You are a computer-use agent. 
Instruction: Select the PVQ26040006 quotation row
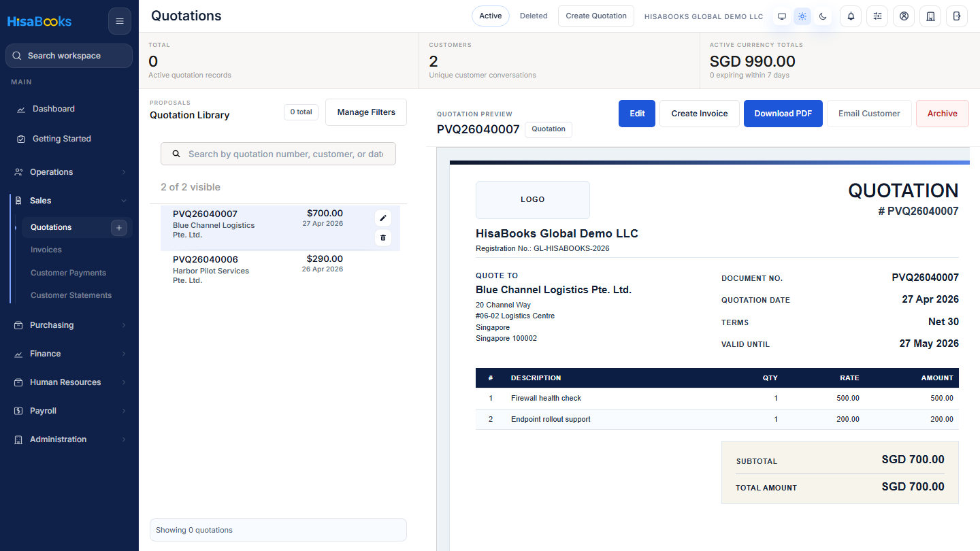280,269
